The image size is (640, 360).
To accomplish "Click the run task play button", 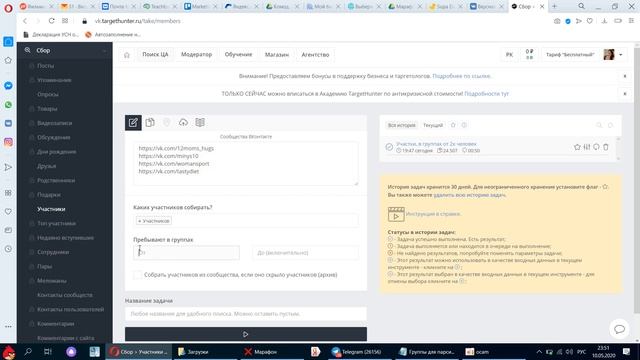I will [246, 334].
